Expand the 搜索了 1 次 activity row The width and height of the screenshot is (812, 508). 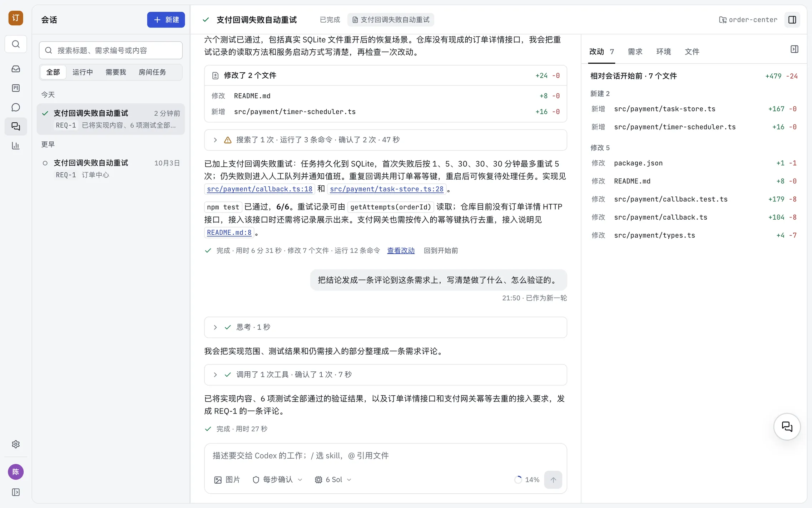pyautogui.click(x=385, y=140)
